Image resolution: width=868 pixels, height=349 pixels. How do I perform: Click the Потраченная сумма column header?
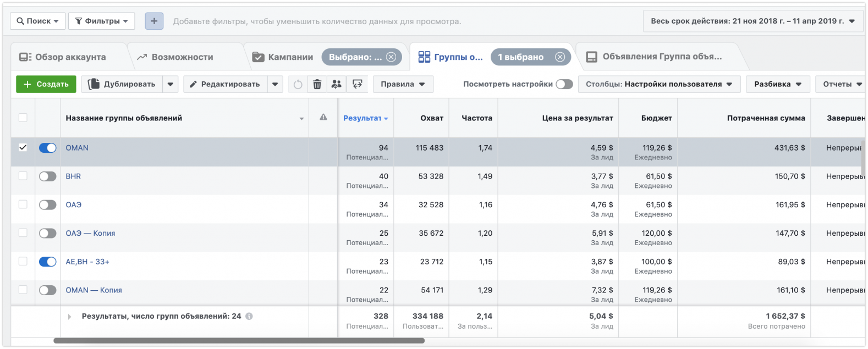pos(766,118)
